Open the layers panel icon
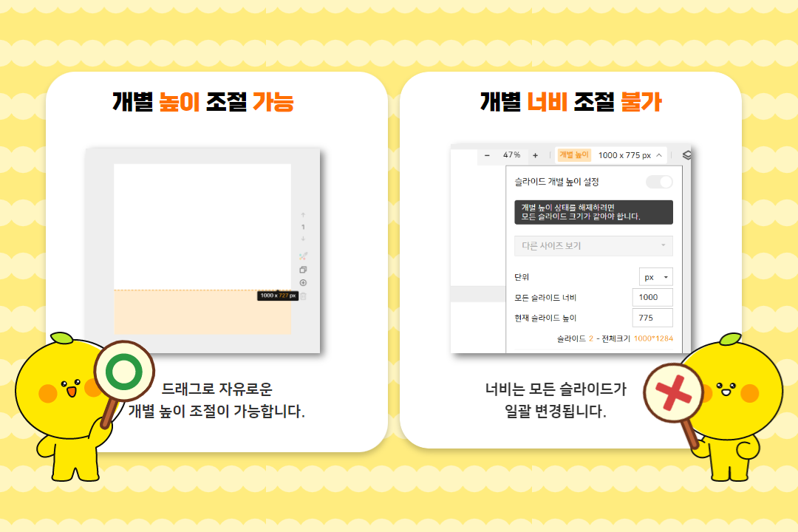Screen dimensions: 798x532 coord(686,154)
